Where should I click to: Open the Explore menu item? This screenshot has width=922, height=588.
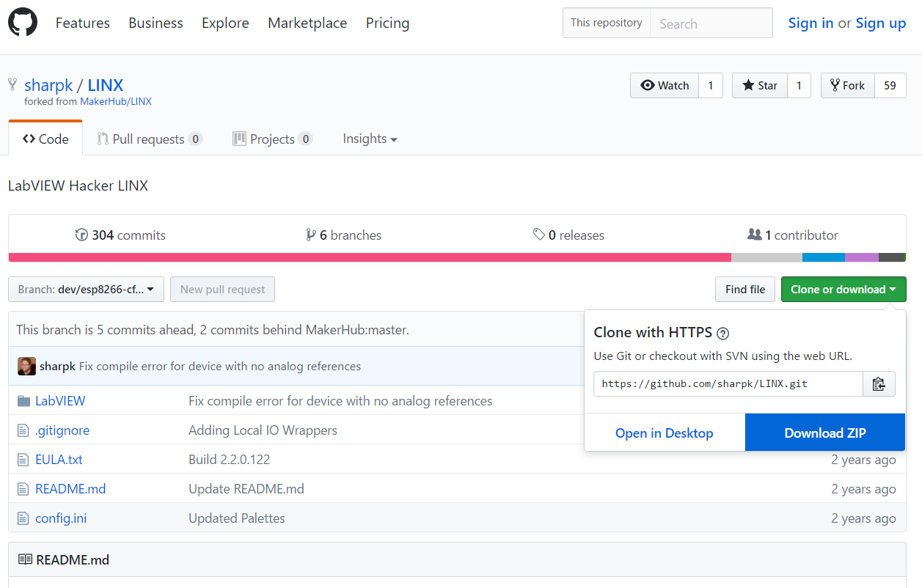(x=225, y=23)
